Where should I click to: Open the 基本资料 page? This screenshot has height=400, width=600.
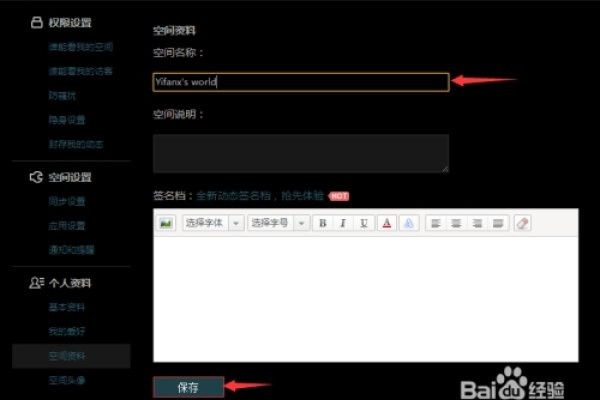[x=67, y=307]
